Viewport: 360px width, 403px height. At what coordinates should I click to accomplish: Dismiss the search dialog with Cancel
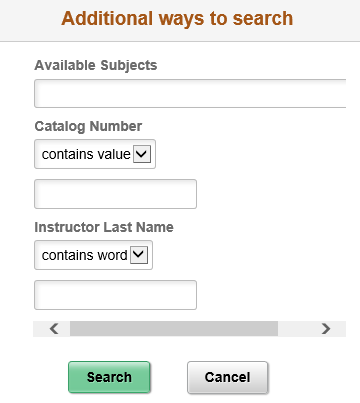227,377
